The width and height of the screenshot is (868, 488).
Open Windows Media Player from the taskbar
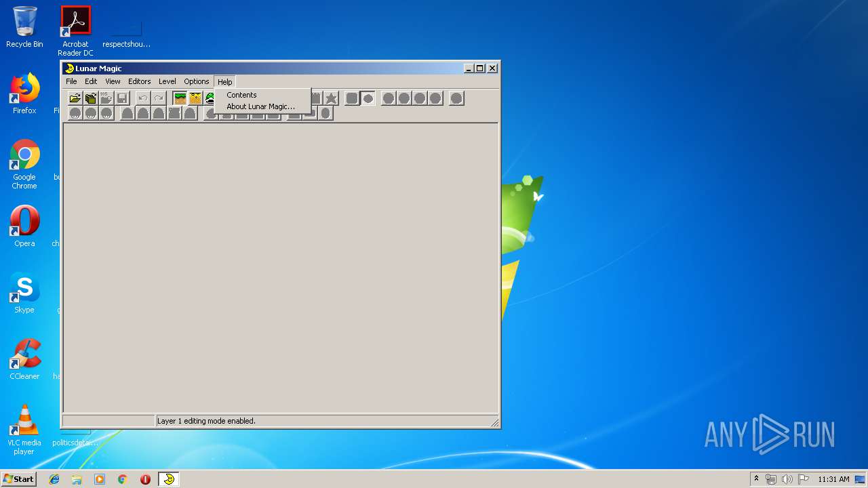click(x=100, y=479)
